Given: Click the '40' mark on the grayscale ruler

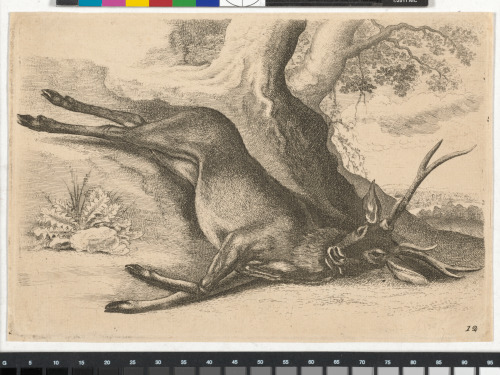Looking at the screenshot, I should pos(209,362).
